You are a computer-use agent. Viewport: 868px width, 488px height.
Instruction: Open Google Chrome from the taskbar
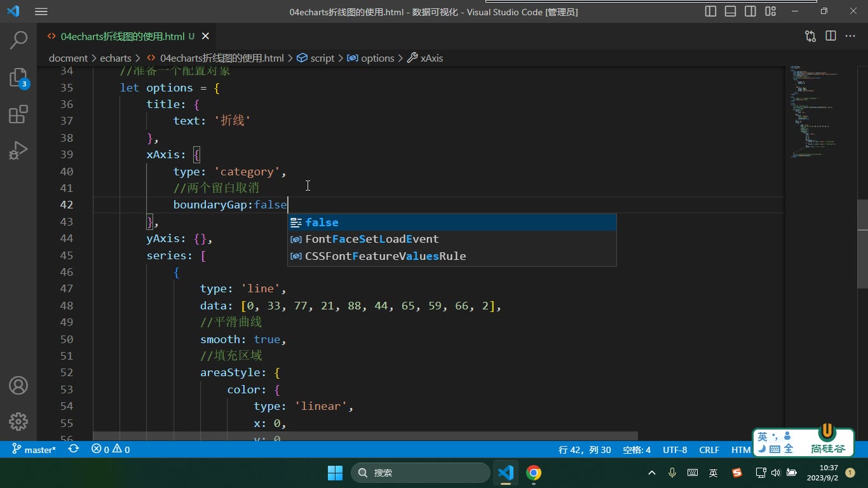point(534,473)
